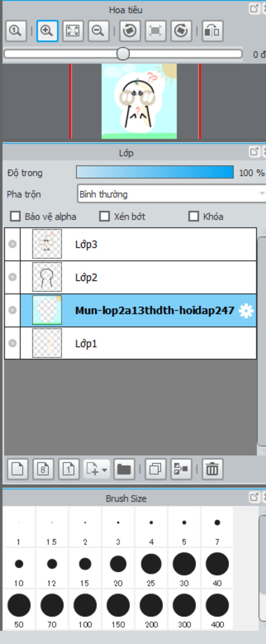Delete the selected layer with the trash icon
This screenshot has height=644, width=266.
(212, 469)
